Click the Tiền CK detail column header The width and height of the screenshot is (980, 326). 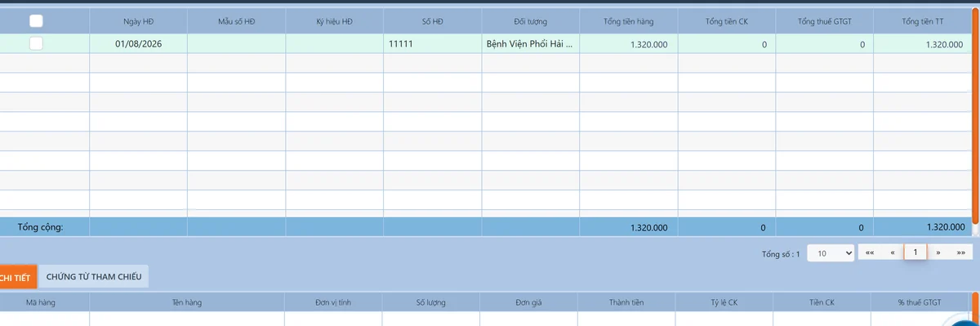822,302
